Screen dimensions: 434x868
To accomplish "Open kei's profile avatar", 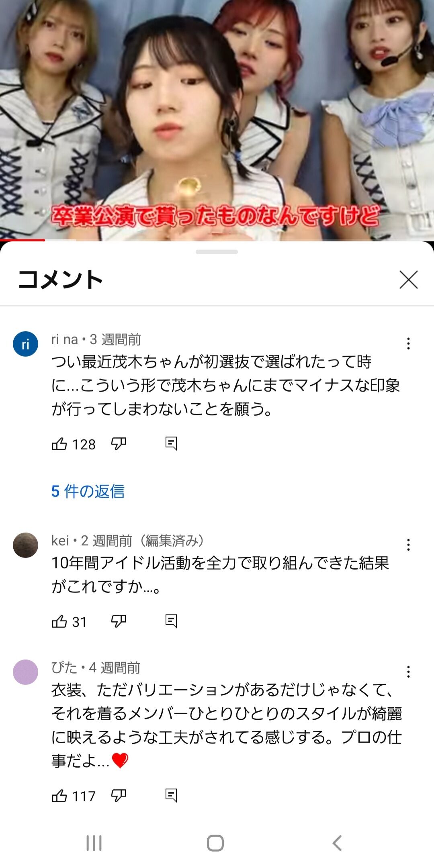I will click(x=25, y=545).
